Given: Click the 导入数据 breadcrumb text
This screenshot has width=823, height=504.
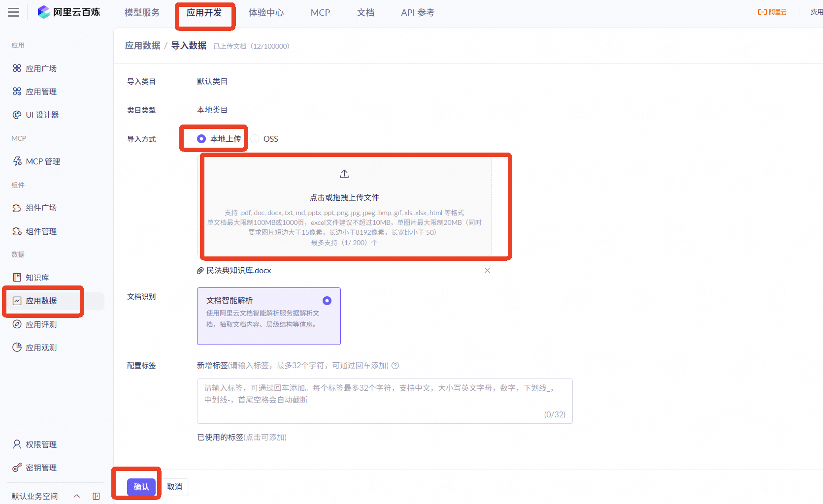Looking at the screenshot, I should click(189, 46).
